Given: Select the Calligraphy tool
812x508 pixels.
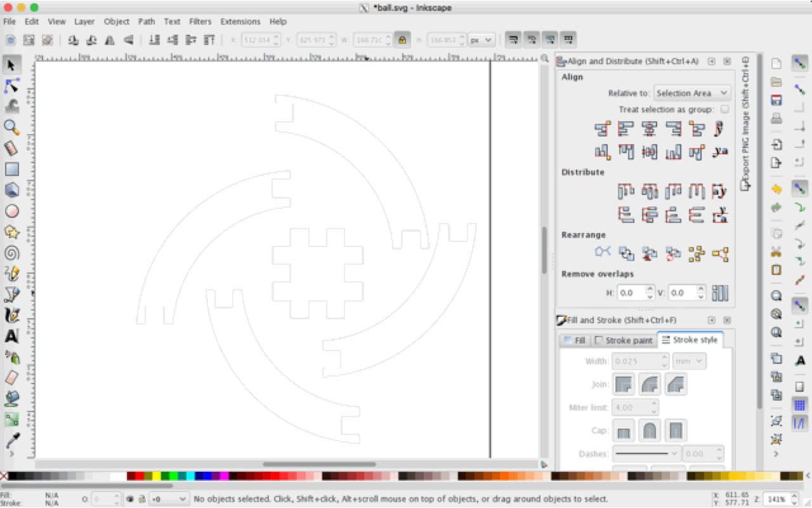Looking at the screenshot, I should click(x=11, y=316).
